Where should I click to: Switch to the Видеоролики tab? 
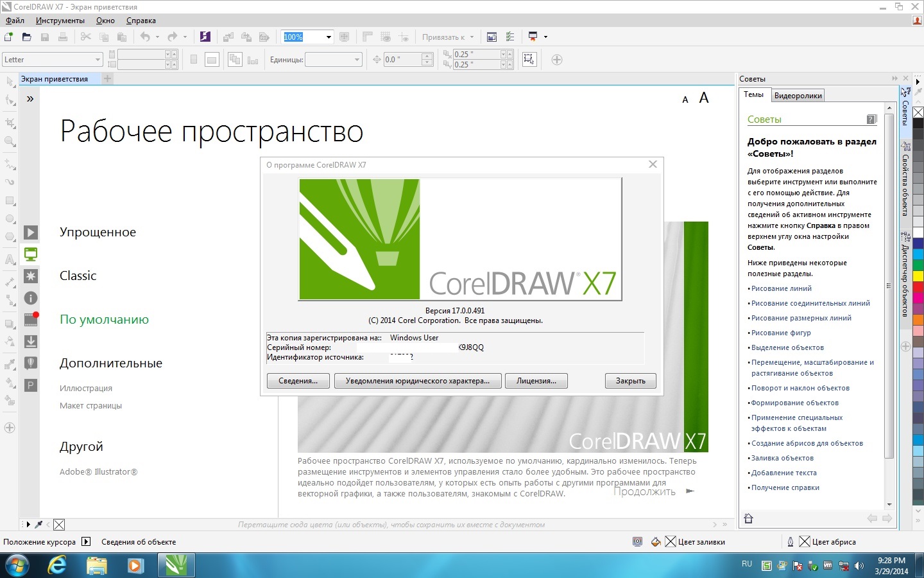[x=798, y=96]
